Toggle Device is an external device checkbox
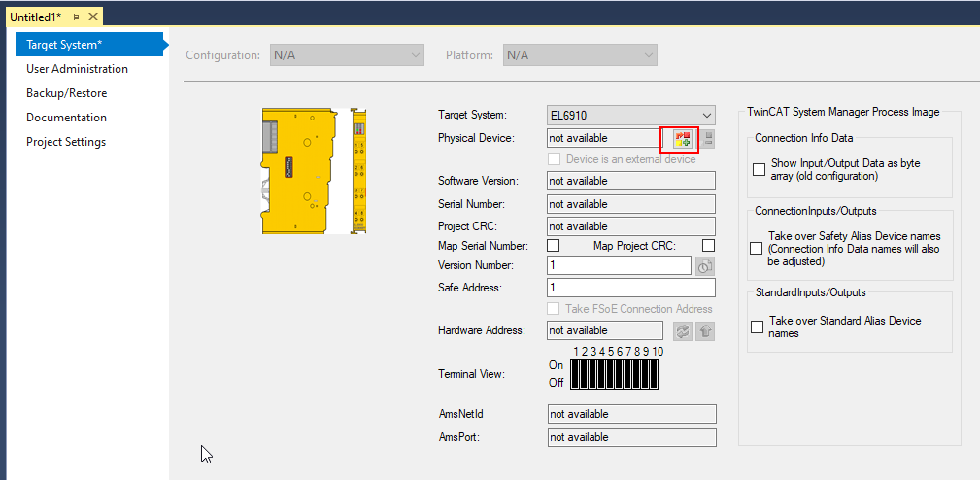980x480 pixels. coord(553,158)
